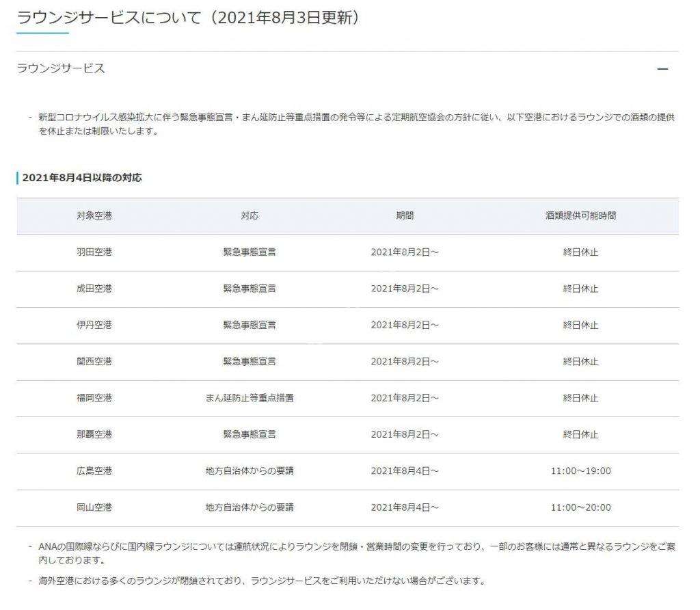Collapse the ラウンジサービス accordion with the minus icon
700x610 pixels.
click(x=662, y=69)
